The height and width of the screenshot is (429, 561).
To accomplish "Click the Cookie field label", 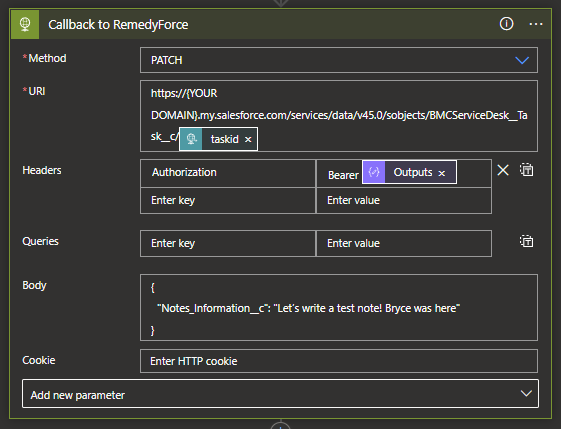I will point(39,360).
